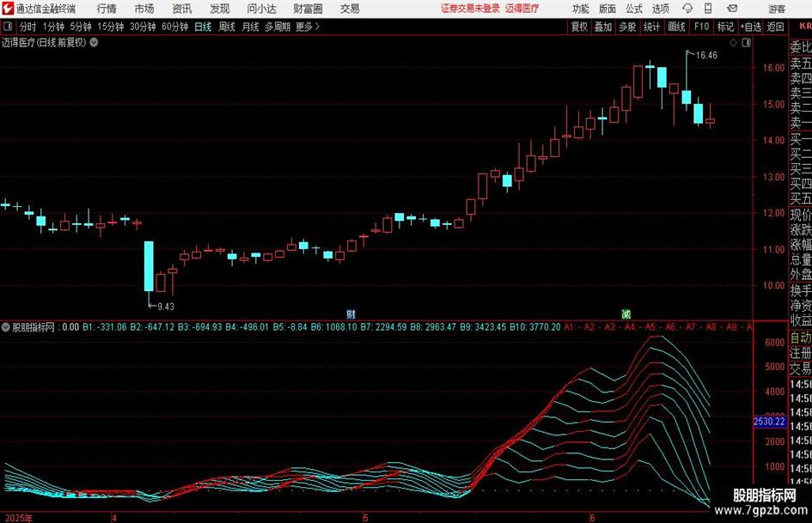This screenshot has height=523, width=812.
Task: Click the 叠加 overlay button
Action: (x=603, y=27)
